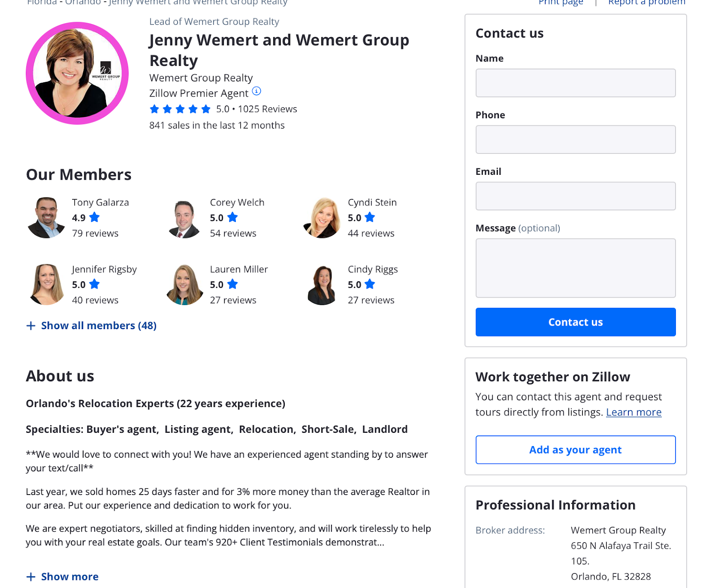712x588 pixels.
Task: Open Jennifer Rigsby's member photo
Action: pyautogui.click(x=46, y=284)
